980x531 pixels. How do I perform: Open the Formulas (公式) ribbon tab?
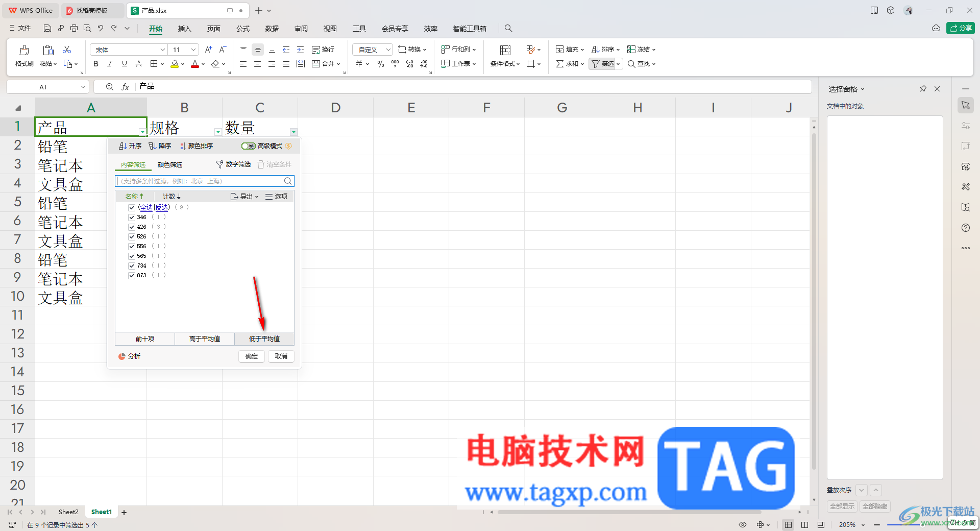[243, 29]
